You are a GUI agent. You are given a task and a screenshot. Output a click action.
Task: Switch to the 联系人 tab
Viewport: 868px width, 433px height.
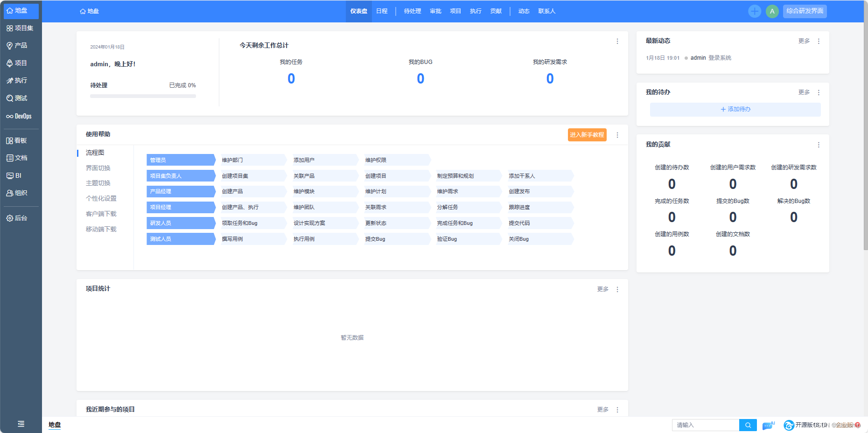(547, 11)
